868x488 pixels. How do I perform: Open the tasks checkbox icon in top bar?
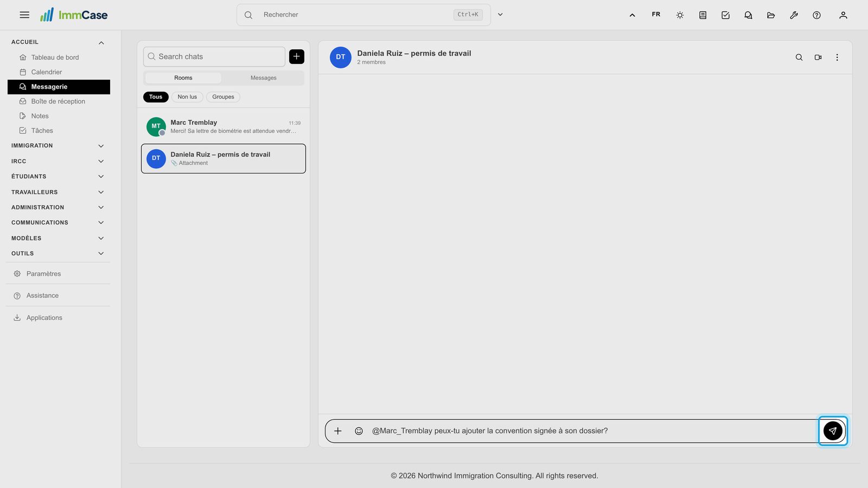tap(725, 15)
